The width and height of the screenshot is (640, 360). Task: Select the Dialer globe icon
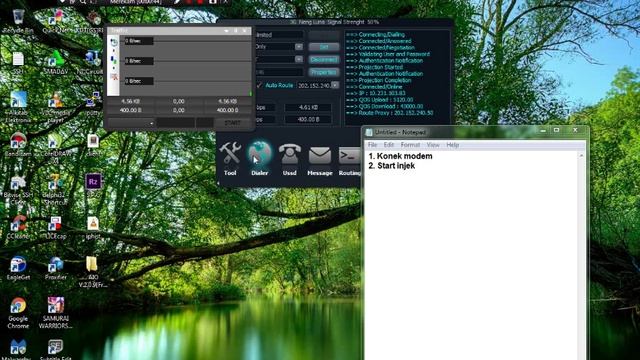pos(260,158)
